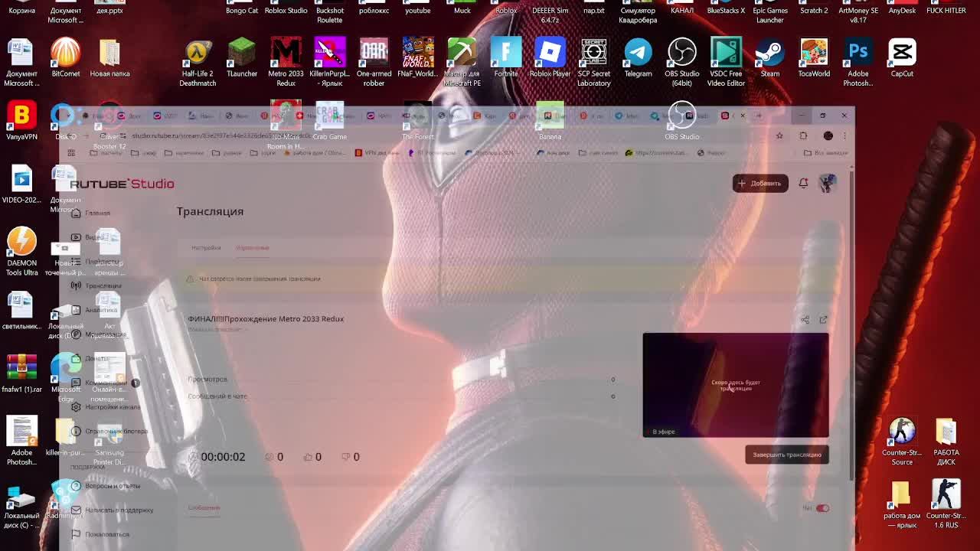Image resolution: width=980 pixels, height=551 pixels.
Task: Select the Roblox Player desktop icon
Action: pos(550,58)
